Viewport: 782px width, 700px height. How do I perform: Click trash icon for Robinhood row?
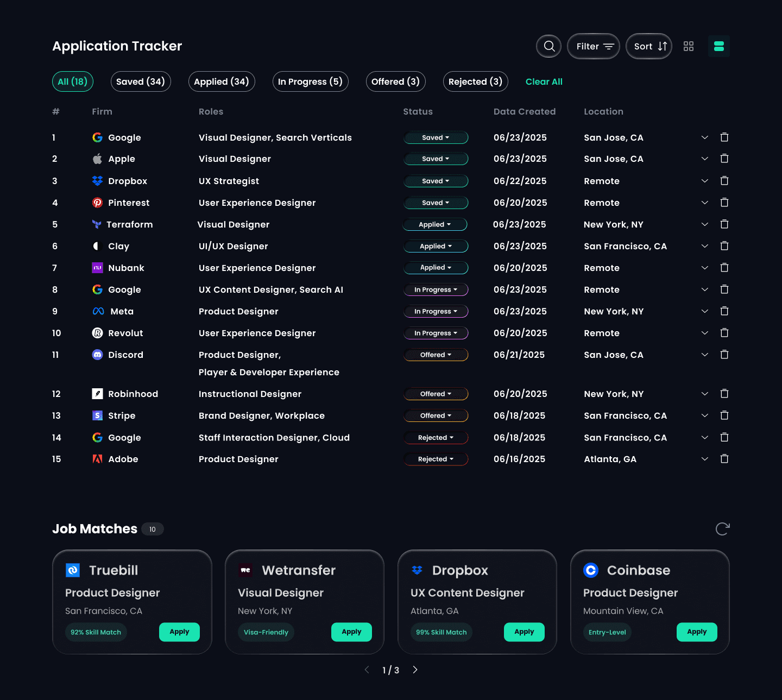(724, 394)
